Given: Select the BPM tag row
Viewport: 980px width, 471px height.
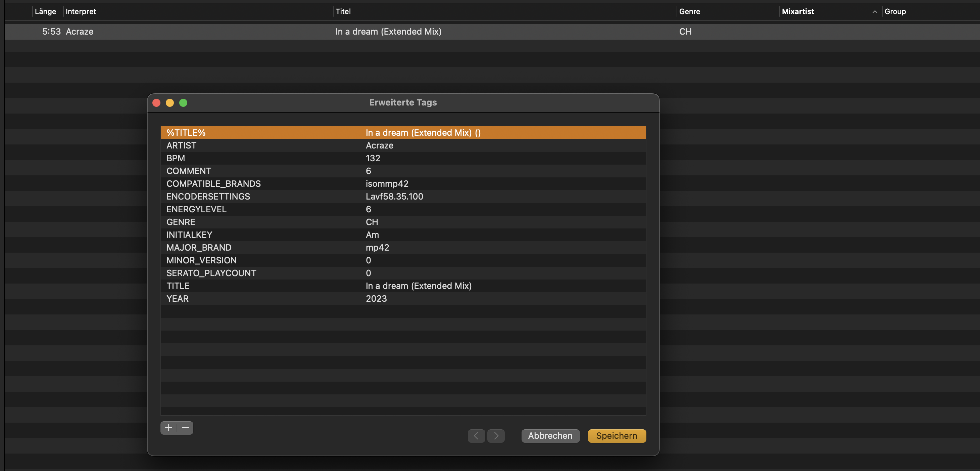Looking at the screenshot, I should pos(402,158).
